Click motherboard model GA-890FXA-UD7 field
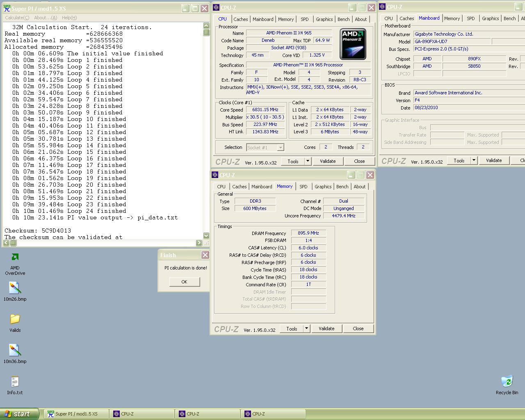This screenshot has height=420, width=525. [452, 41]
